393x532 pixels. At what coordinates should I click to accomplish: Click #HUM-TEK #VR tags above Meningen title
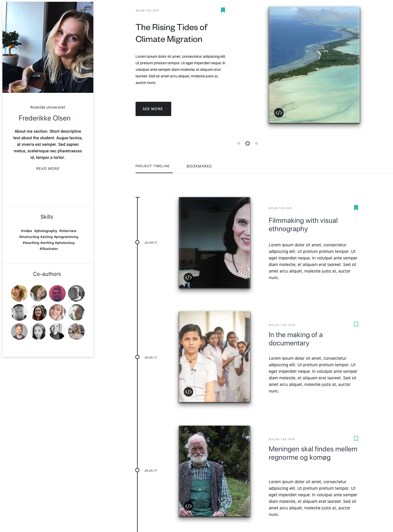click(x=282, y=439)
